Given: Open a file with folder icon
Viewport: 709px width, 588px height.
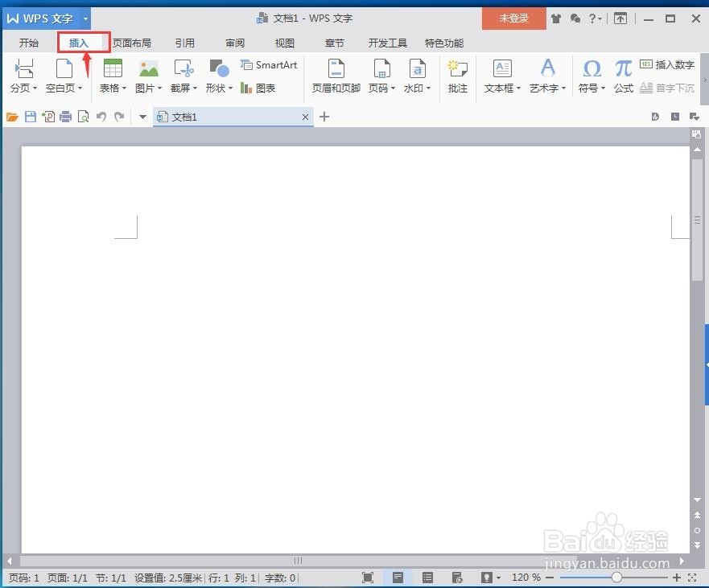Looking at the screenshot, I should pos(12,117).
